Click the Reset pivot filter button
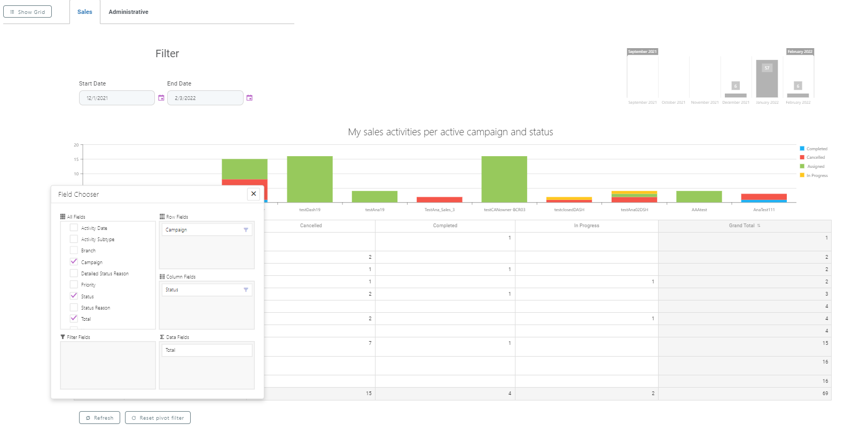This screenshot has height=432, width=868. 158,418
